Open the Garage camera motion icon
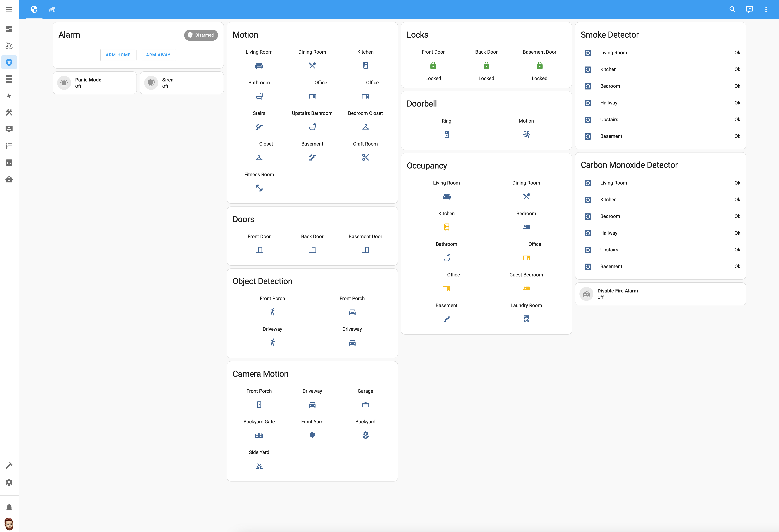 (x=365, y=405)
